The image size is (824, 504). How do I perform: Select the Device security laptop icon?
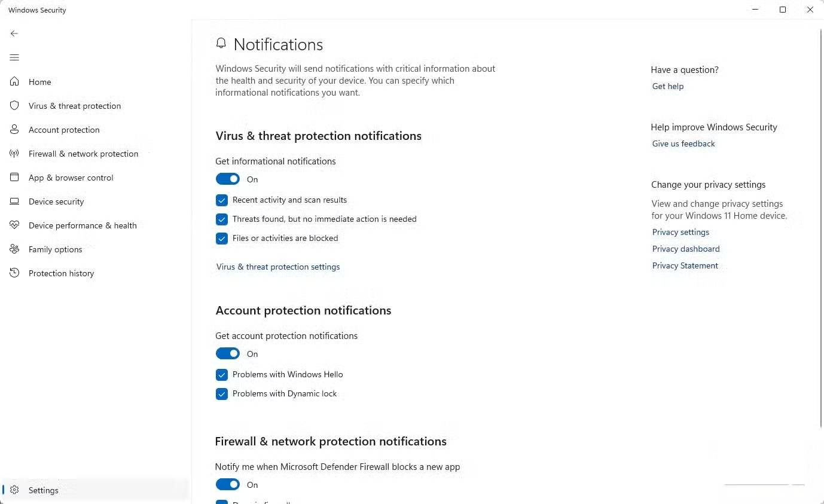click(x=14, y=201)
